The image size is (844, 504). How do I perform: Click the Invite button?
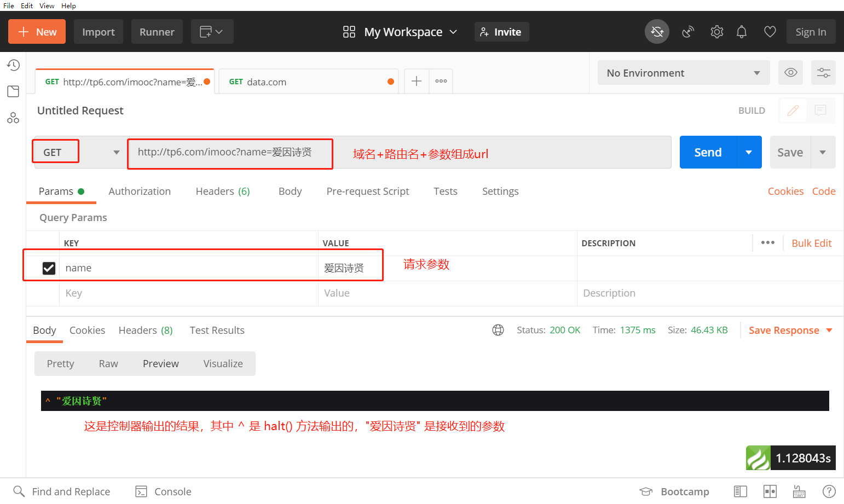point(501,32)
